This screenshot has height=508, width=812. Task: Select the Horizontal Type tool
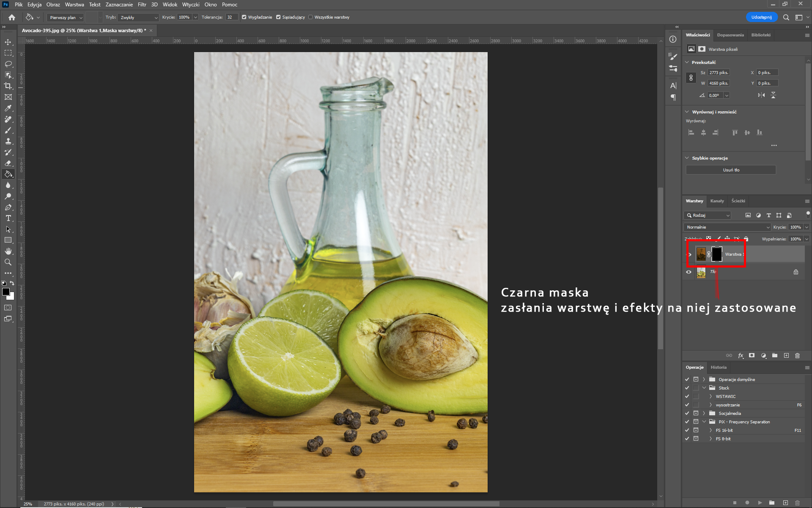[8, 218]
